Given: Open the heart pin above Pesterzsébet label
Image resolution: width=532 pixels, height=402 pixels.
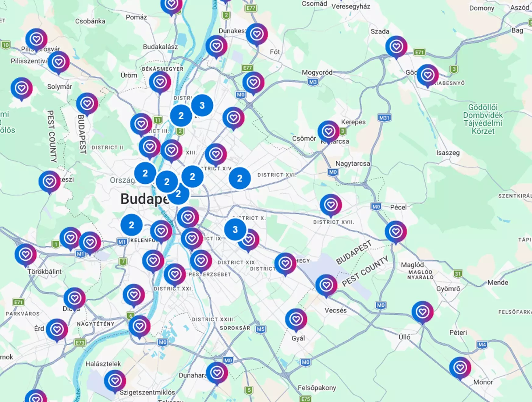Looking at the screenshot, I should [x=201, y=261].
